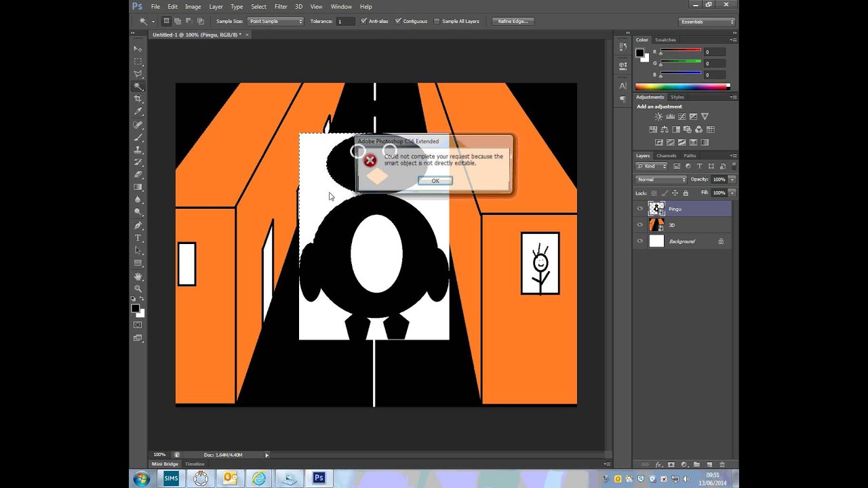Select the Brush tool

[x=138, y=137]
